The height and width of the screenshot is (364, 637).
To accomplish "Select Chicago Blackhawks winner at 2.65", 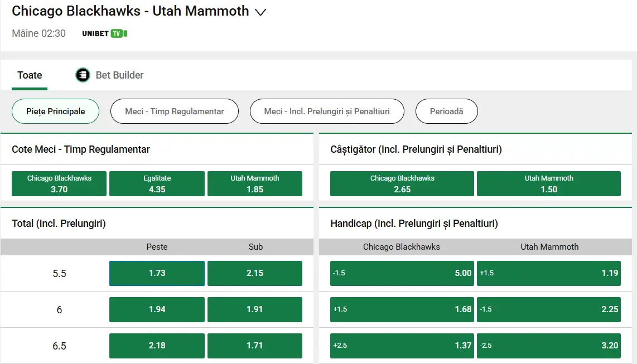I will click(x=402, y=183).
